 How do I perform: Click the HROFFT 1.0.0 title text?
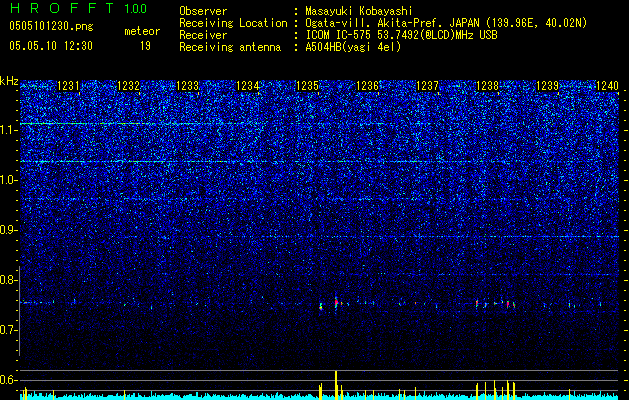coord(78,8)
